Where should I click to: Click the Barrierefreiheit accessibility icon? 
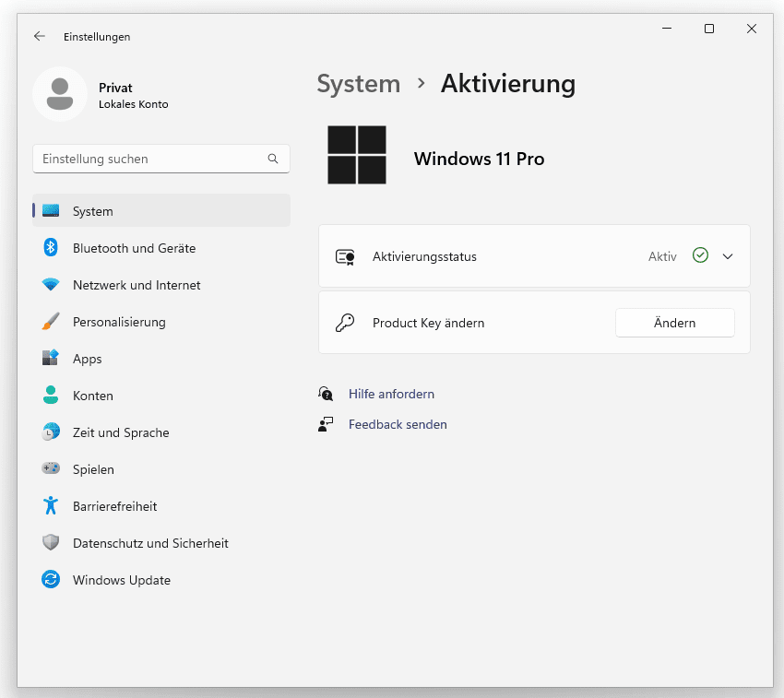pyautogui.click(x=51, y=505)
